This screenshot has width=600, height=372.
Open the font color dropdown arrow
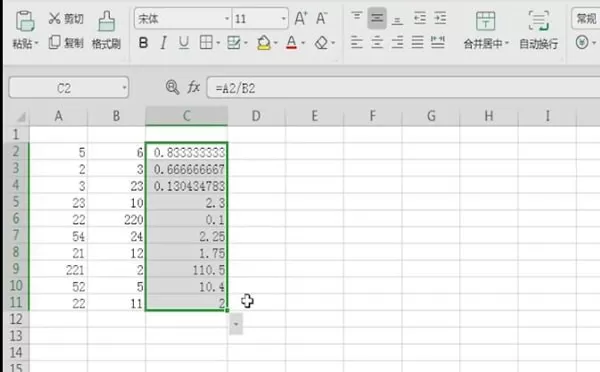click(x=303, y=43)
